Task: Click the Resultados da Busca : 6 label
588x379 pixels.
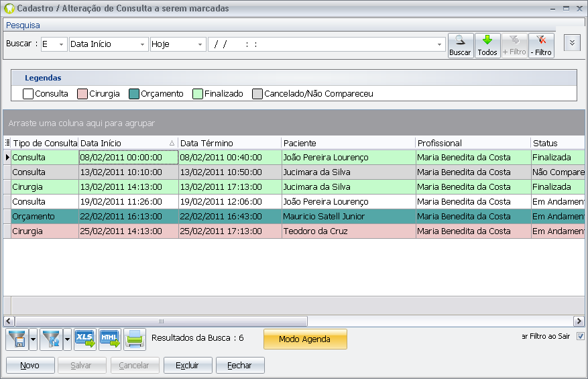Action: point(197,337)
